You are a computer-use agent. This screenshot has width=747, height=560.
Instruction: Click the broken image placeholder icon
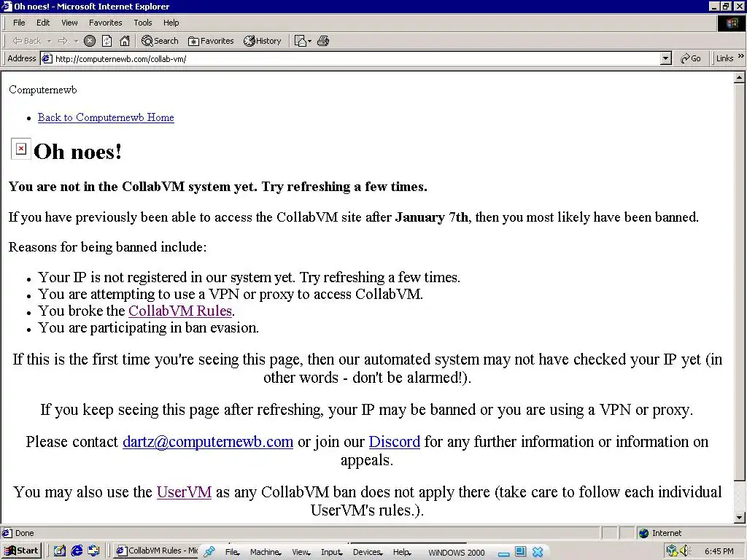tap(21, 149)
